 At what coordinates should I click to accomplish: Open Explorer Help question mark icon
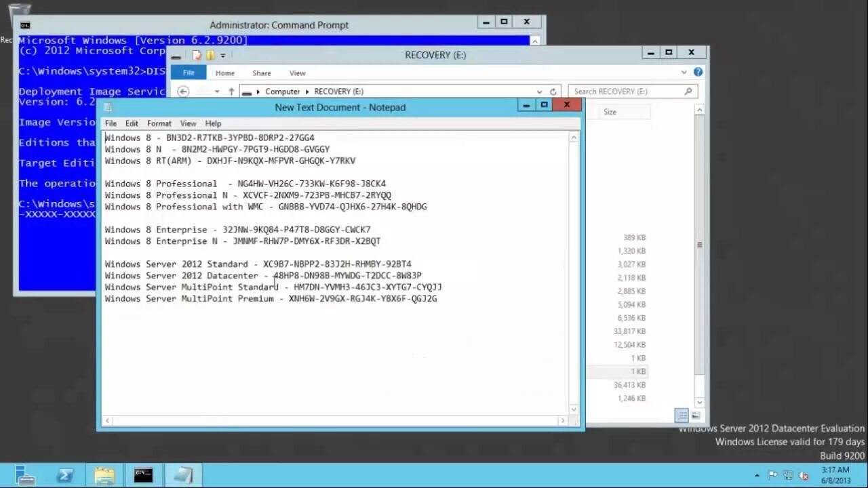pyautogui.click(x=698, y=72)
